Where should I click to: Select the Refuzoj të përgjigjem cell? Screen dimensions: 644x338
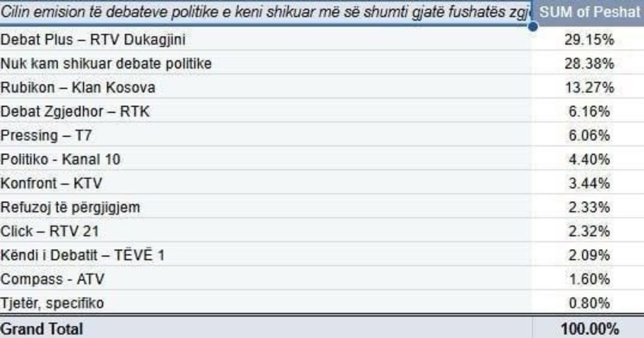point(70,208)
